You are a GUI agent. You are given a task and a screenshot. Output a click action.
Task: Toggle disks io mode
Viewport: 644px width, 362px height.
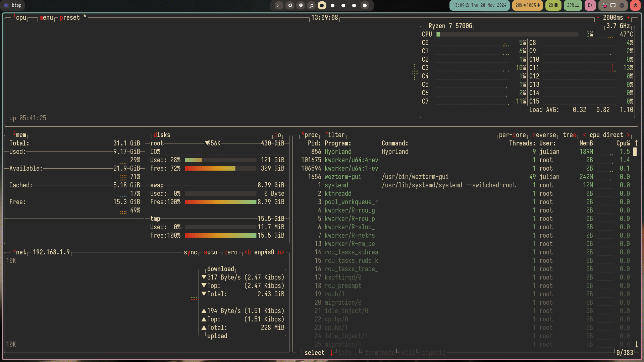click(278, 135)
